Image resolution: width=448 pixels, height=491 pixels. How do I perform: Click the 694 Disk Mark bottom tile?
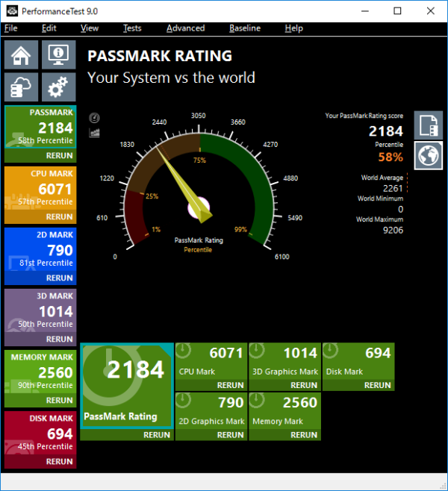pyautogui.click(x=358, y=361)
